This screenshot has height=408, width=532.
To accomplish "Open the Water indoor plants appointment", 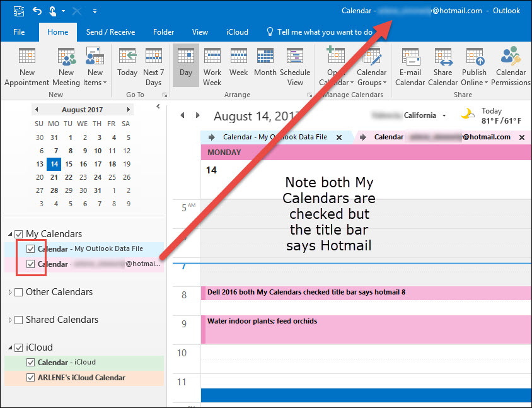I will (x=366, y=329).
